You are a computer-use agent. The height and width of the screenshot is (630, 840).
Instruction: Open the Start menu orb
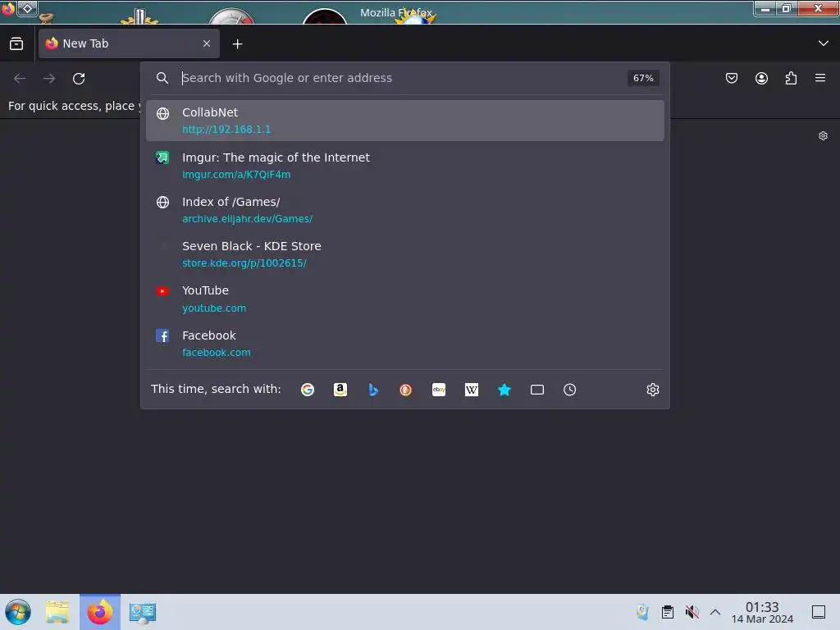(18, 612)
